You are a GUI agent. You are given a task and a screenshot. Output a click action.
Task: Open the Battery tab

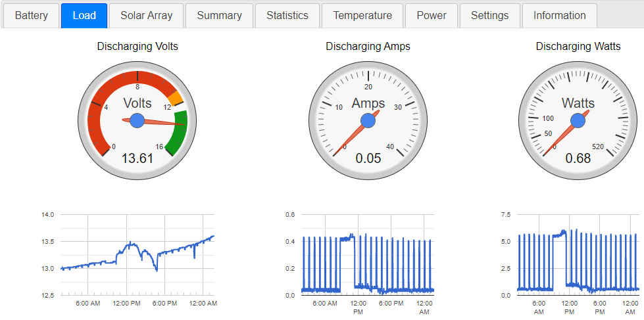[x=31, y=15]
